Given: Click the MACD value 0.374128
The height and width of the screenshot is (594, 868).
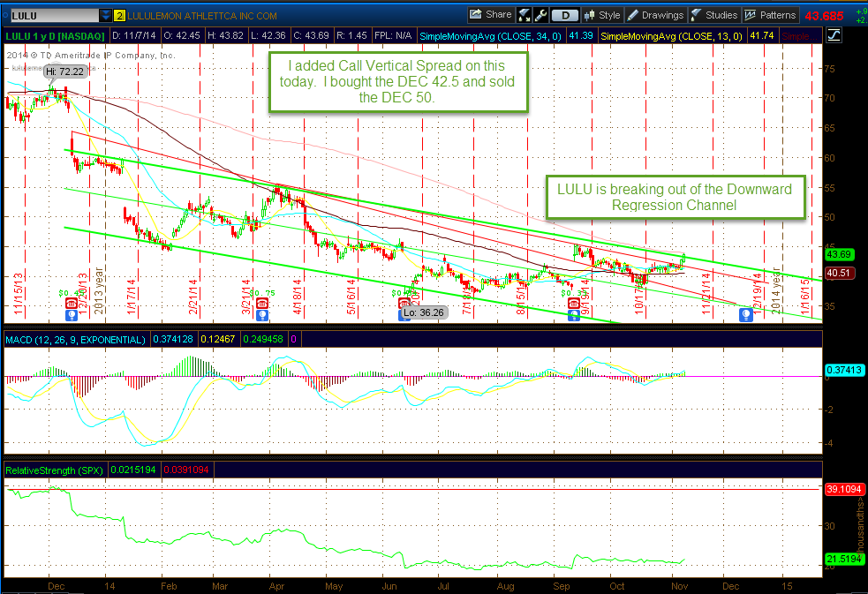Looking at the screenshot, I should [173, 339].
